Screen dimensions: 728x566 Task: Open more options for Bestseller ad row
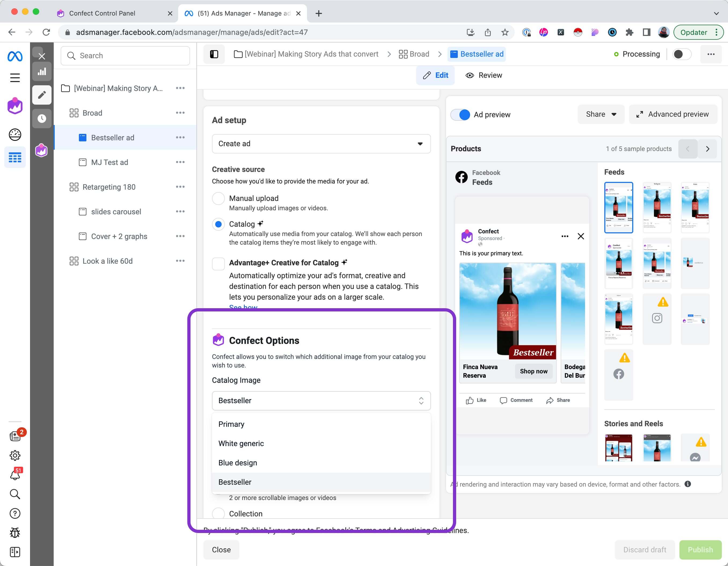pyautogui.click(x=180, y=138)
